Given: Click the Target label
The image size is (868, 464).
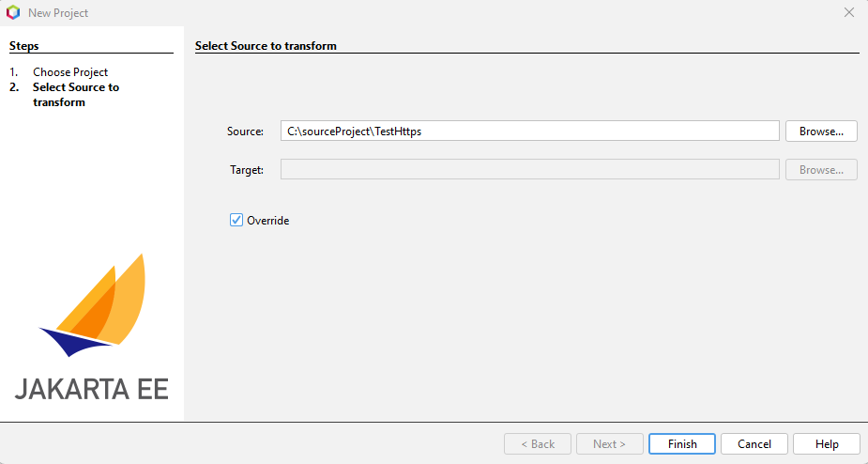Looking at the screenshot, I should 247,170.
